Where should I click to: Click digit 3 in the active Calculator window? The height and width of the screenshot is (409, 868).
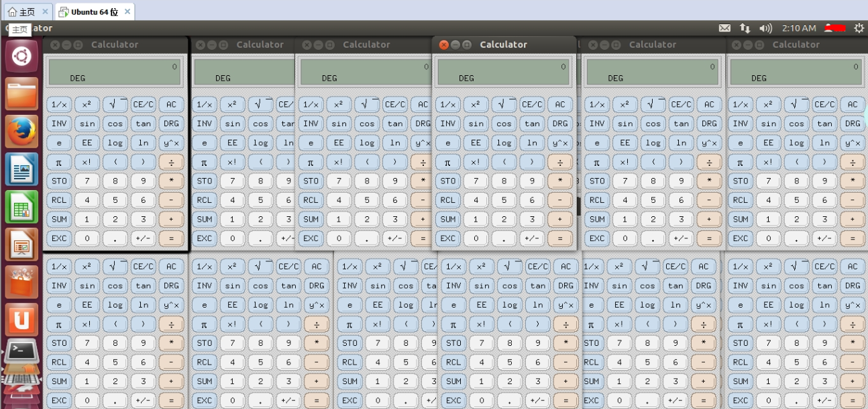tap(532, 219)
